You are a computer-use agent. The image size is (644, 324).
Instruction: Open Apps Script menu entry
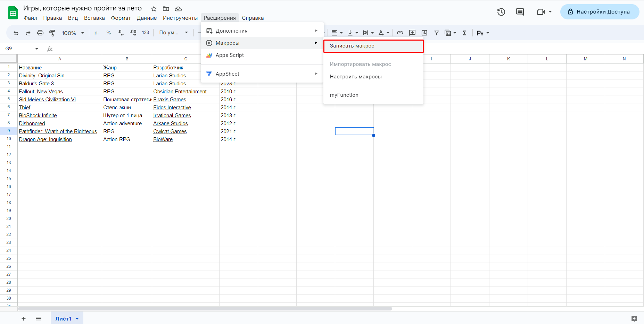[x=262, y=55]
